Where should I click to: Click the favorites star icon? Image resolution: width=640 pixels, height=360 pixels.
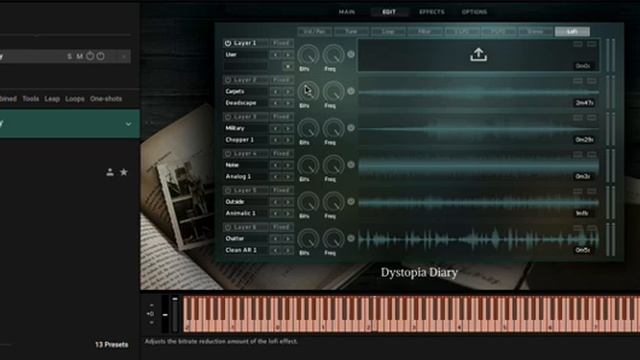tap(124, 172)
